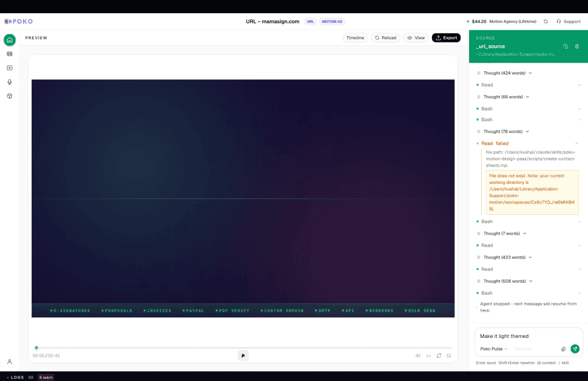Click the video preview canvas
Image resolution: width=588 pixels, height=381 pixels.
click(x=243, y=198)
